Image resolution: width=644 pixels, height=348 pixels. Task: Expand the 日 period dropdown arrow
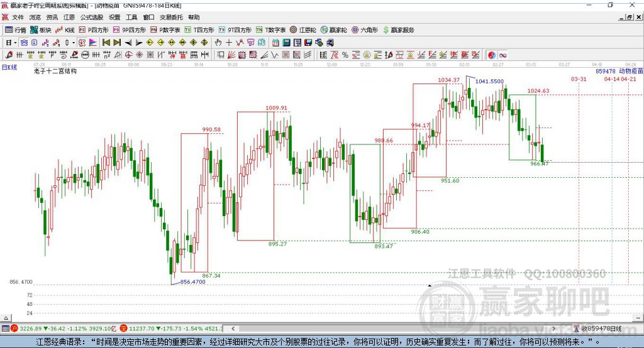pyautogui.click(x=15, y=43)
